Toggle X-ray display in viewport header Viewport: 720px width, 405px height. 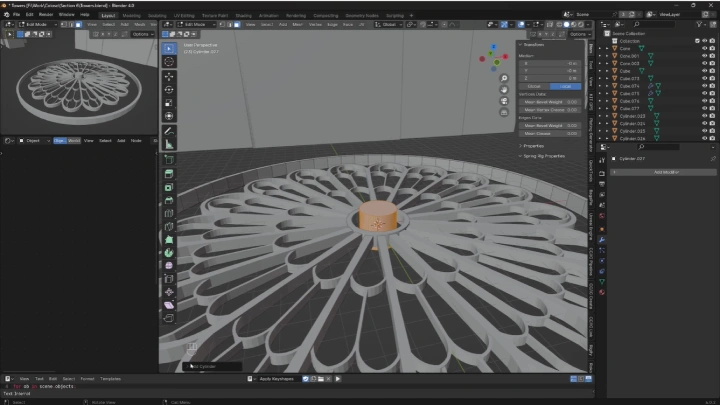(550, 24)
